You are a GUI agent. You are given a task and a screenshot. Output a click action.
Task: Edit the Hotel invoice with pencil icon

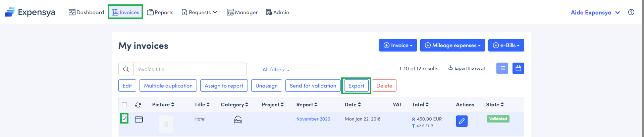(x=462, y=121)
